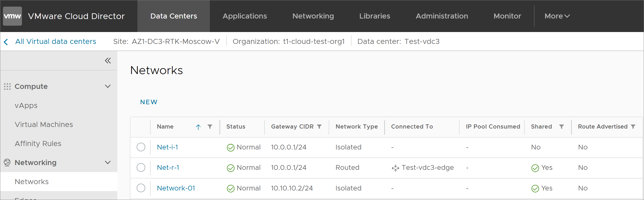Select the Network-01 radio button
The width and height of the screenshot is (644, 200).
pos(141,188)
